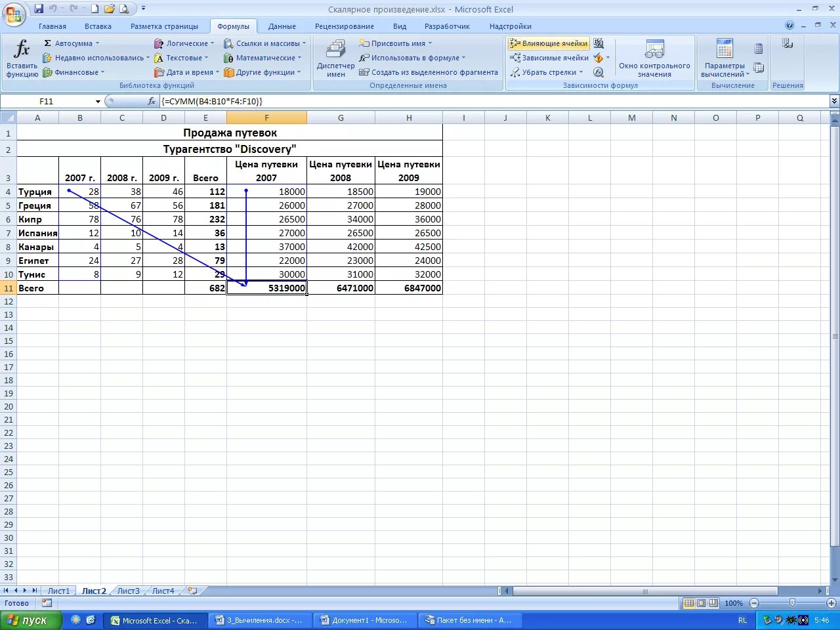The height and width of the screenshot is (630, 840).
Task: Click the zoom slider handle
Action: tap(792, 603)
